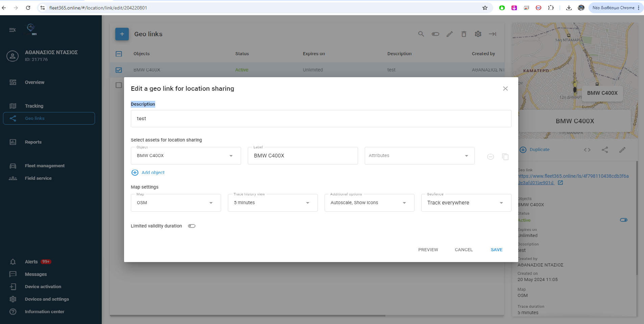Click the pencil edit icon in details panel
The image size is (644, 324).
coord(622,150)
